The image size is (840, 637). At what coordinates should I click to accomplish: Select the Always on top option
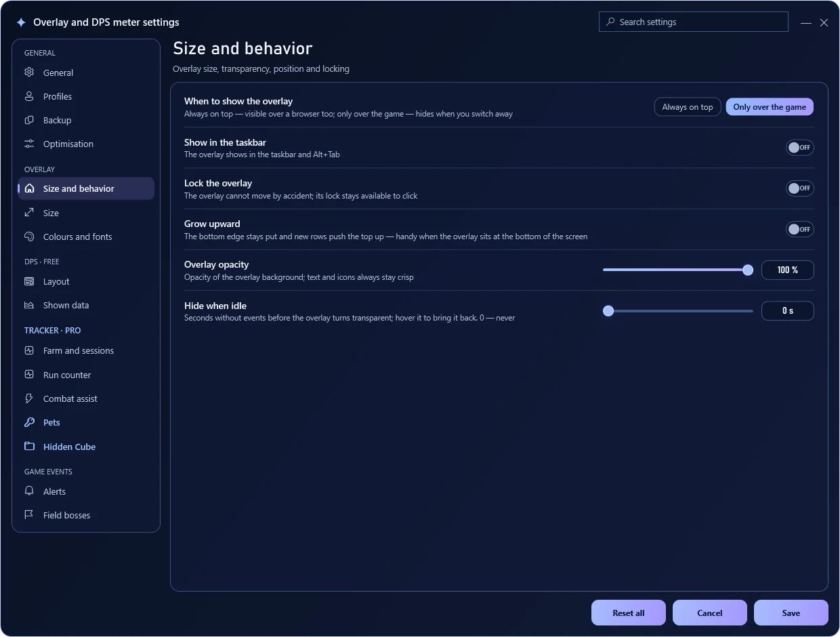pos(688,107)
